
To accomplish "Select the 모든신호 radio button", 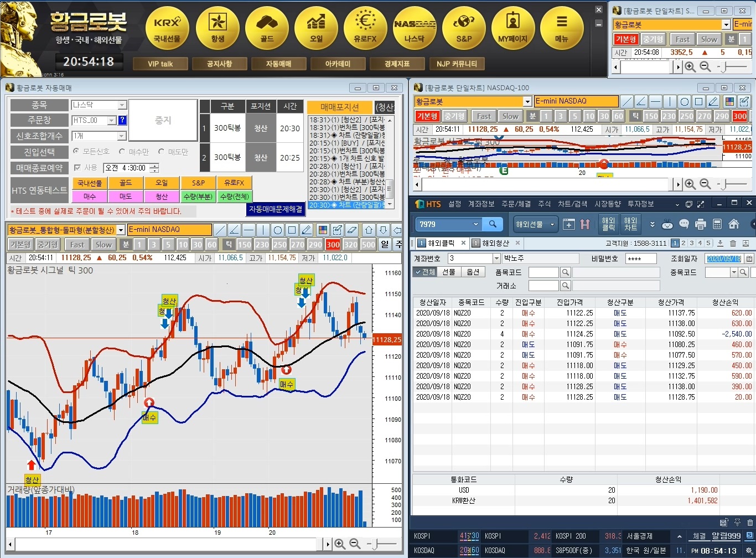I will pos(76,151).
